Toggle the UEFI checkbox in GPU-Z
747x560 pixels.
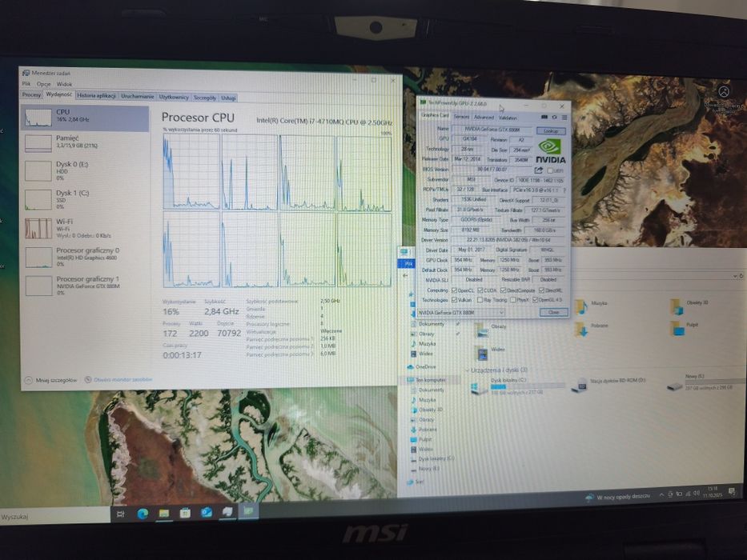(551, 170)
